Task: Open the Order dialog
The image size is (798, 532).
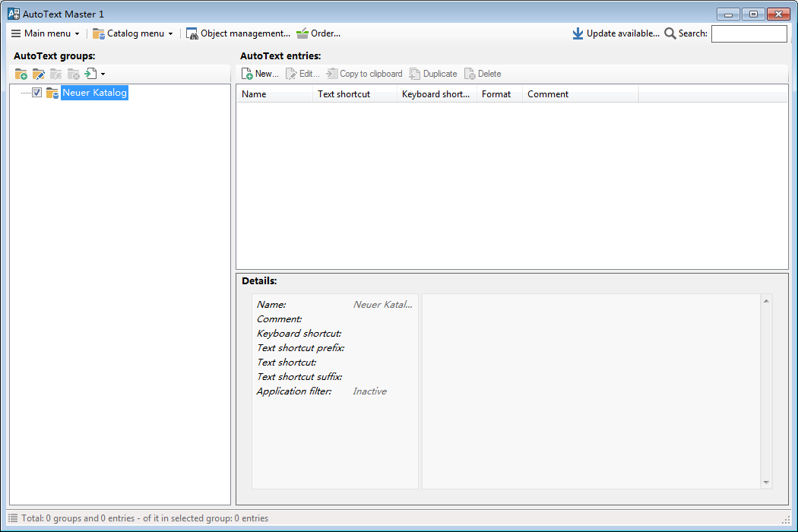Action: pos(318,33)
